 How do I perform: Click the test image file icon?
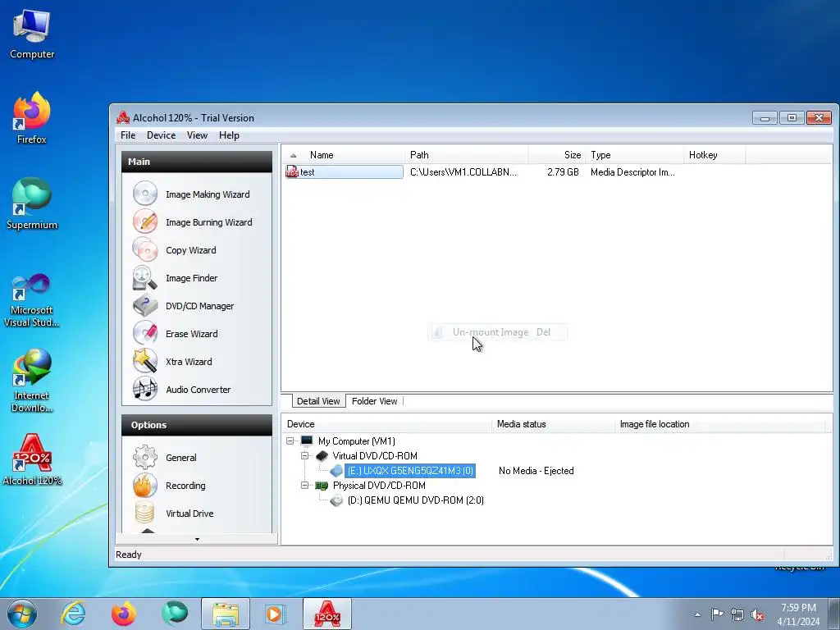coord(292,172)
